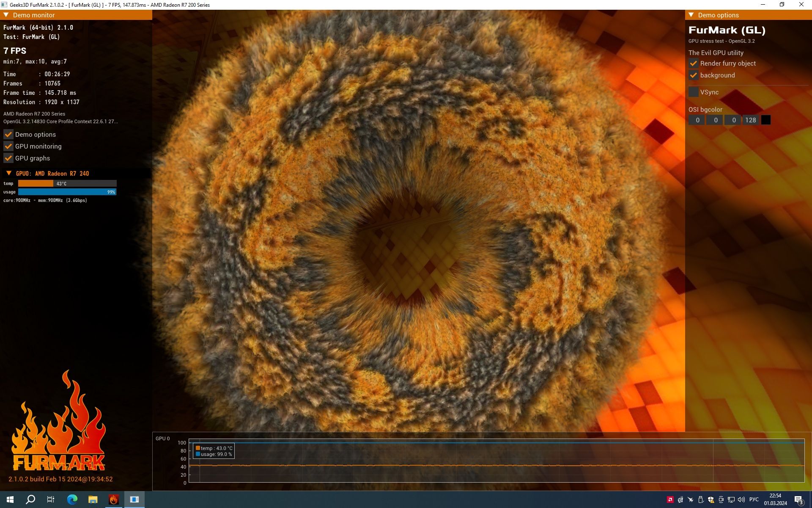Collapse the Demo options panel
The image size is (812, 508).
(691, 15)
